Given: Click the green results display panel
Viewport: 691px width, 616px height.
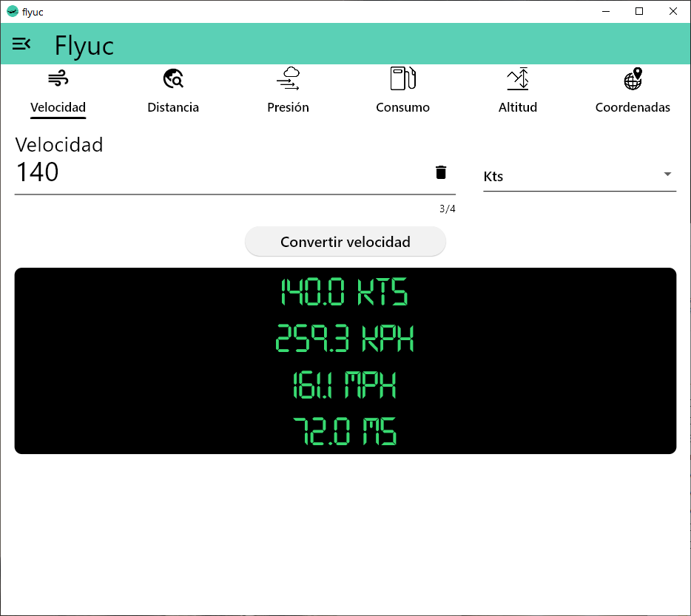Looking at the screenshot, I should point(345,361).
